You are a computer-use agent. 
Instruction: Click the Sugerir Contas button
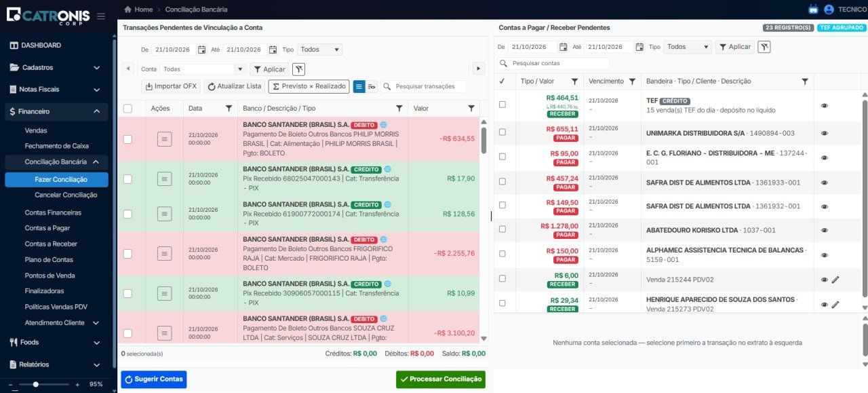[x=153, y=379]
